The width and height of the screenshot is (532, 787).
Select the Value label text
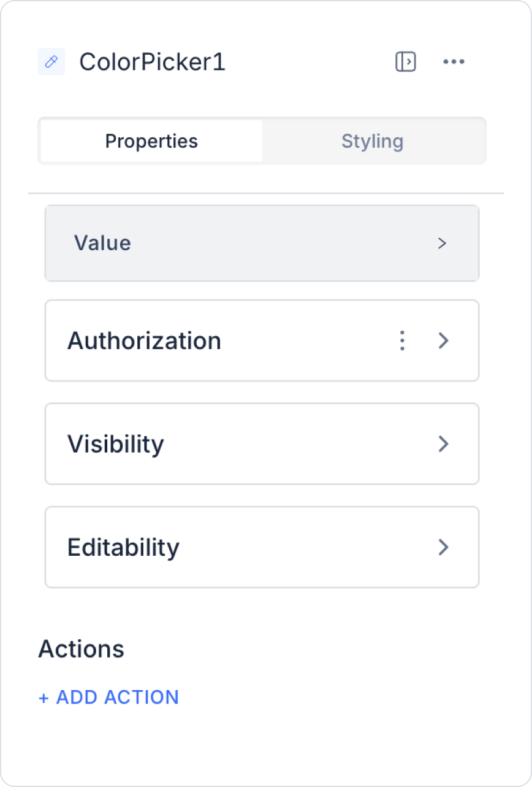(x=102, y=244)
